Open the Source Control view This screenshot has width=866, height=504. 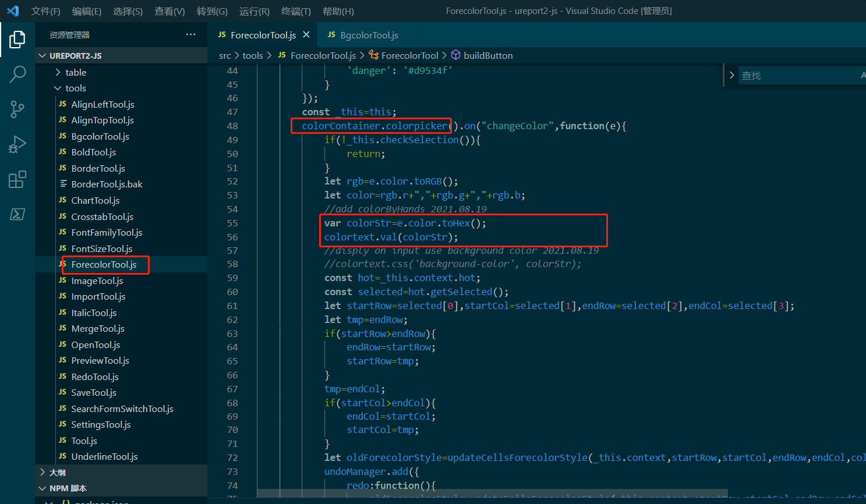coord(17,109)
